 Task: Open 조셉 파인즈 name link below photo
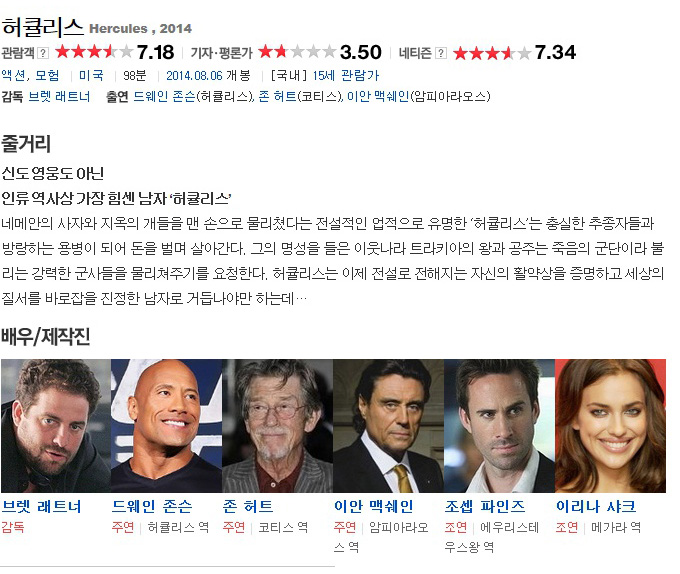click(485, 506)
